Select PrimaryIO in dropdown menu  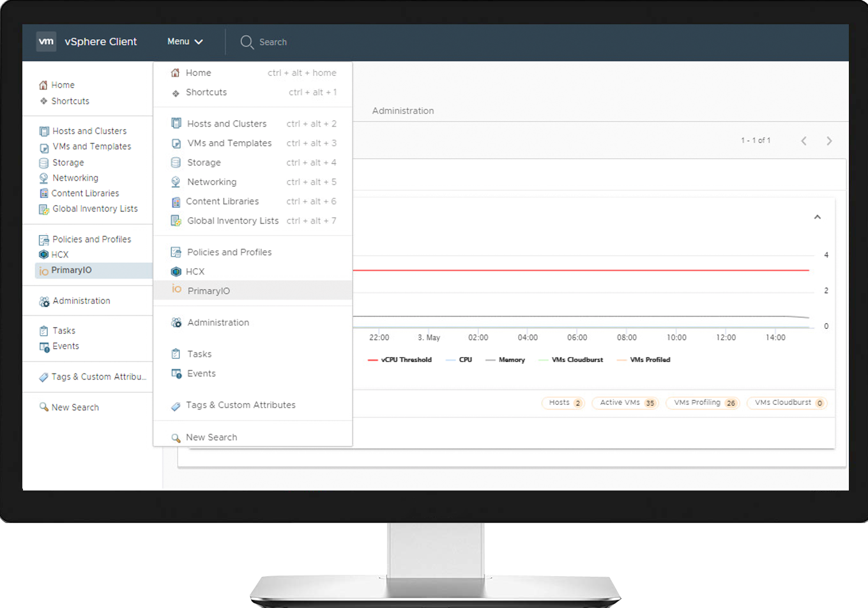[253, 291]
